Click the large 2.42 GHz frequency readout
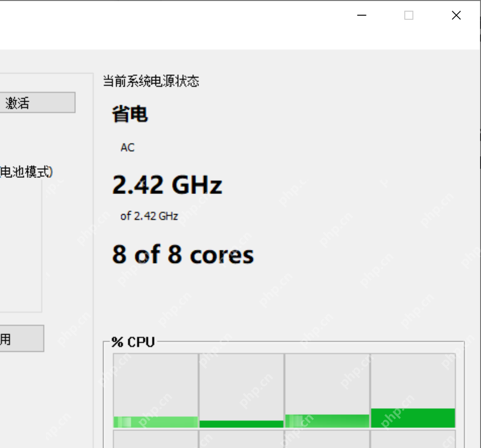 click(167, 185)
